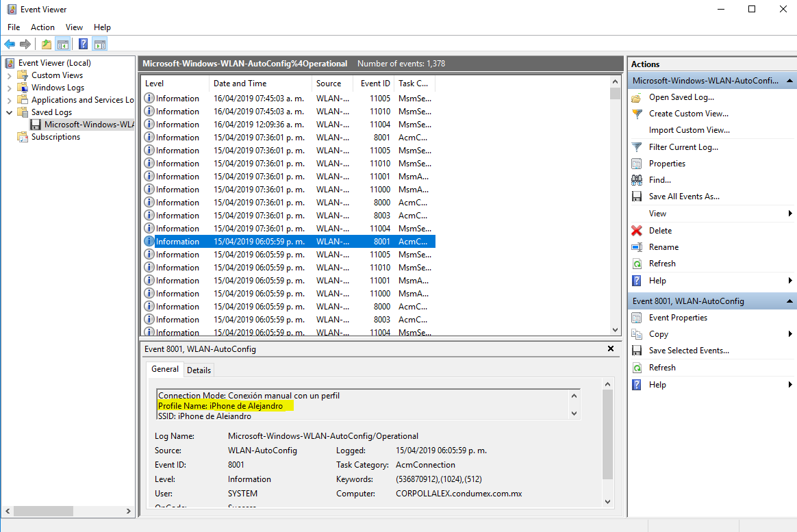The image size is (797, 532).
Task: Click Filter Current Log action
Action: (x=683, y=147)
